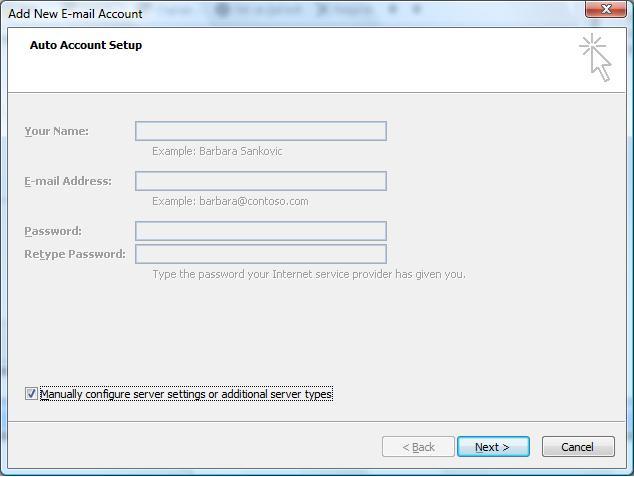Click into the Retype Password field
This screenshot has width=634, height=477.
click(x=260, y=254)
